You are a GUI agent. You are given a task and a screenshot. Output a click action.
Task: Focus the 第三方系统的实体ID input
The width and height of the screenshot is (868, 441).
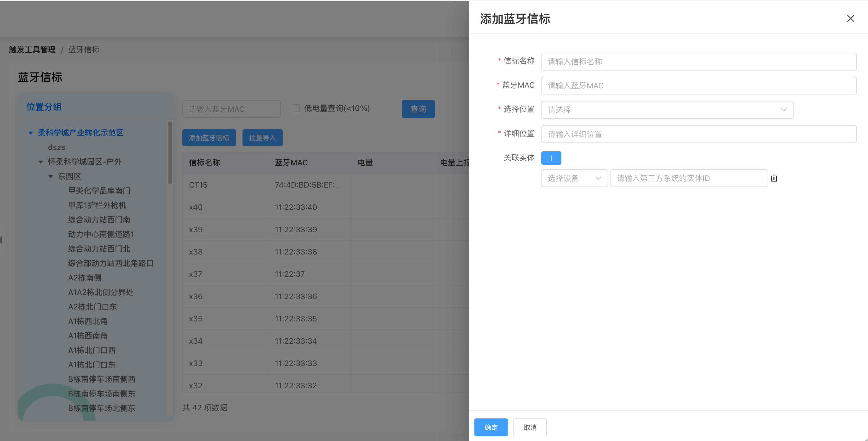pos(689,178)
